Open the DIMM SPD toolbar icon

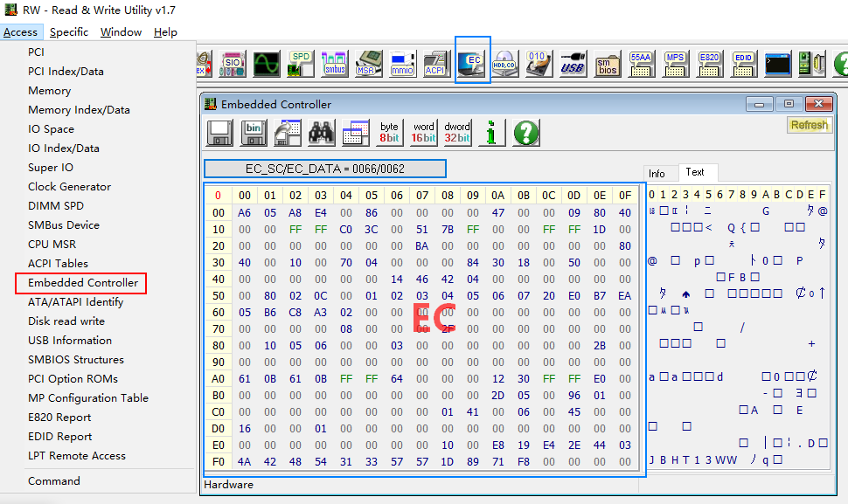(300, 64)
